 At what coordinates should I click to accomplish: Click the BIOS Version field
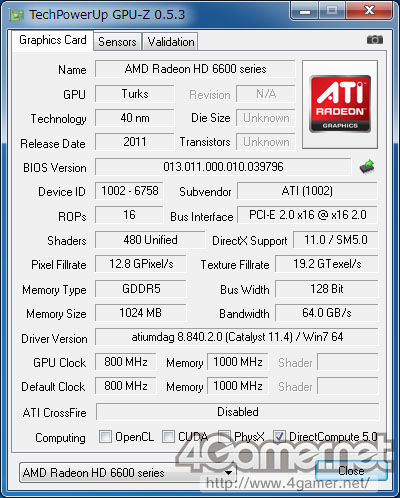pyautogui.click(x=223, y=167)
